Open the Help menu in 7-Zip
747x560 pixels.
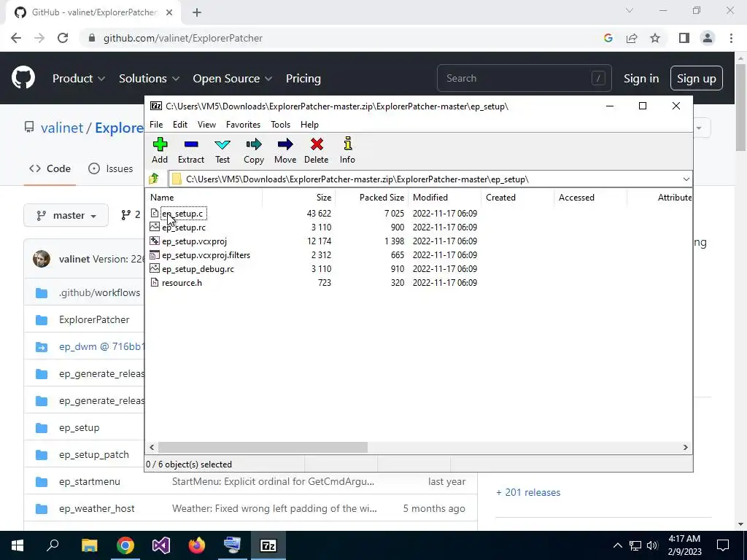(x=309, y=124)
